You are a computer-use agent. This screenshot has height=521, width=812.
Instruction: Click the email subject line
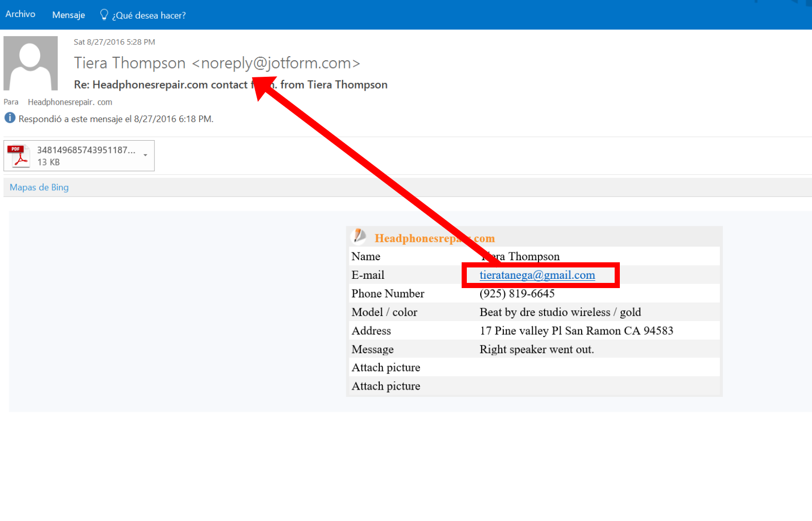pos(230,85)
